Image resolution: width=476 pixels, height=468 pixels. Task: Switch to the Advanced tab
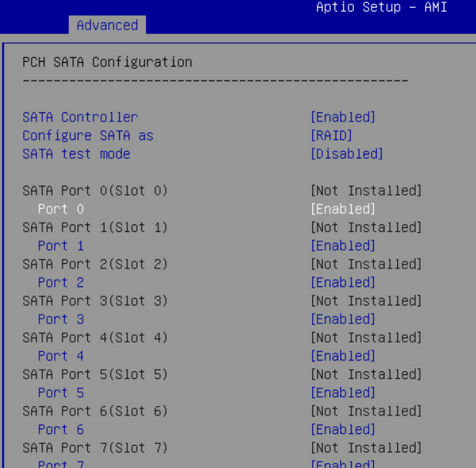107,25
